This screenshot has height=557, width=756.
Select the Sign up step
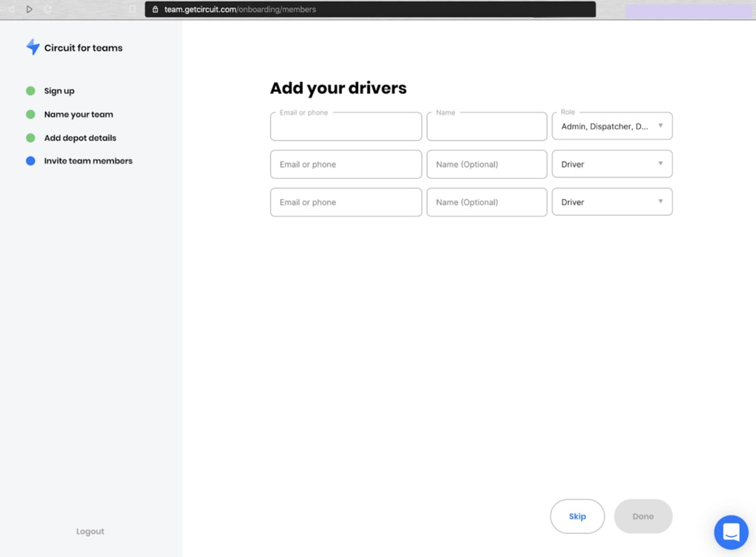(x=59, y=91)
